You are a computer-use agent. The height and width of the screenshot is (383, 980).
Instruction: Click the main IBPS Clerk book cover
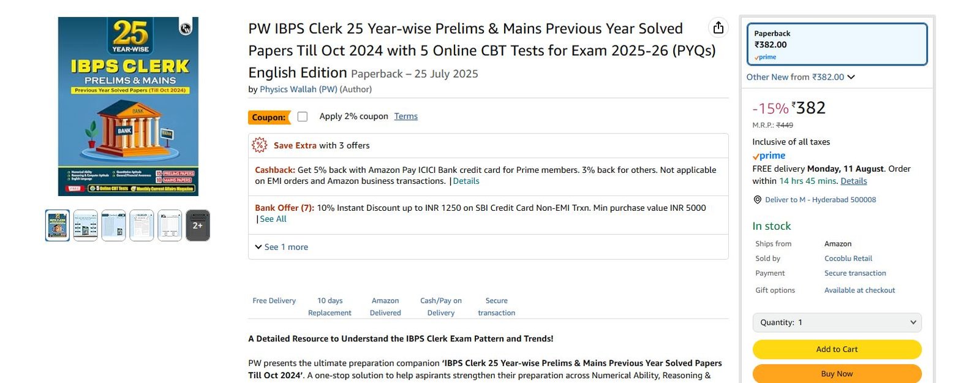(128, 107)
